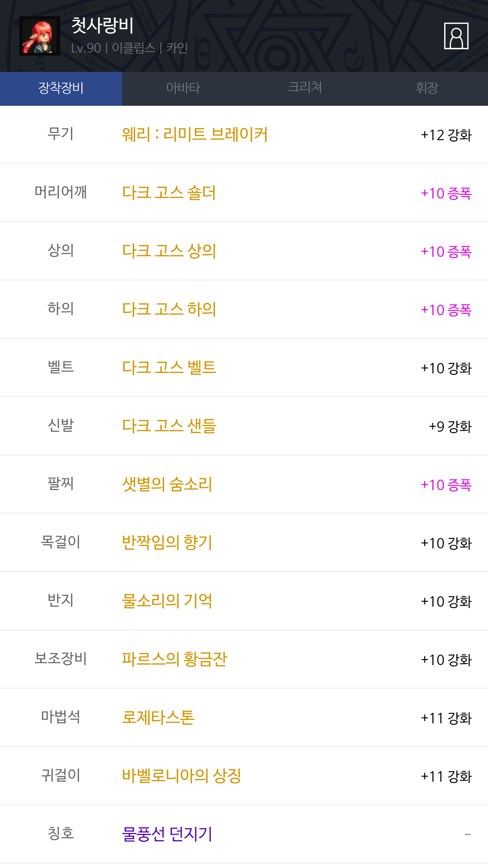Tap the 로제타스톤 magic stone

click(158, 718)
